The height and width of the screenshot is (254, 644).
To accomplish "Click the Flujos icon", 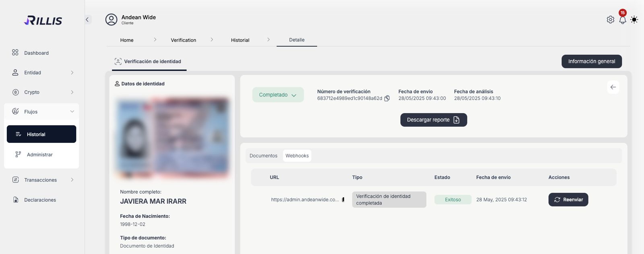I will point(15,112).
